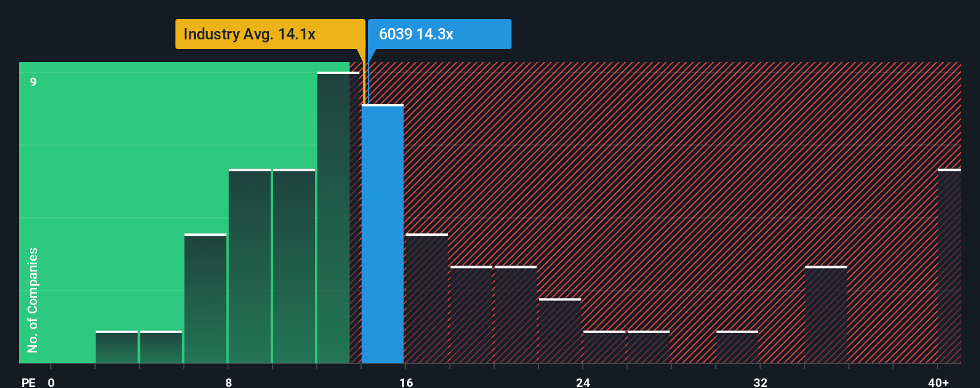The image size is (980, 388).
Task: Select the bar directly above PE 8 tick
Action: [x=250, y=266]
